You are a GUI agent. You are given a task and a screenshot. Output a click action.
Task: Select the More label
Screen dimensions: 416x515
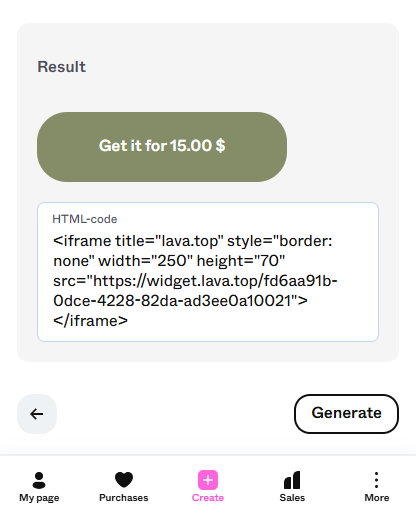[x=377, y=498]
